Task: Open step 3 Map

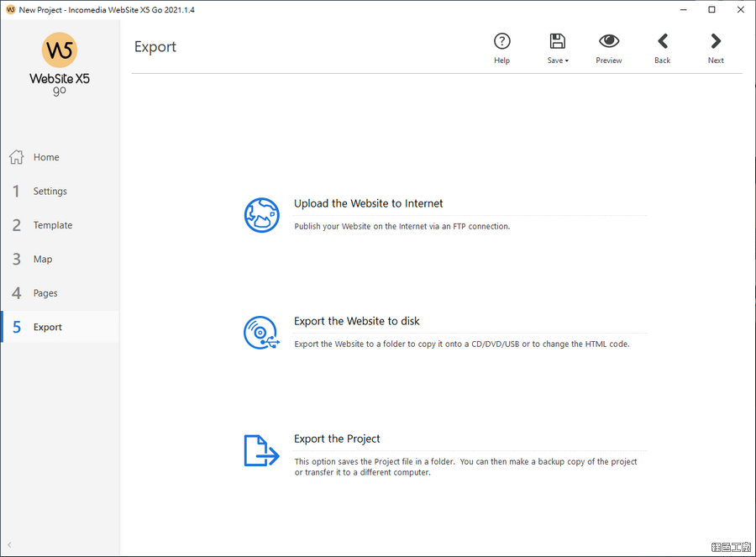Action: point(60,259)
